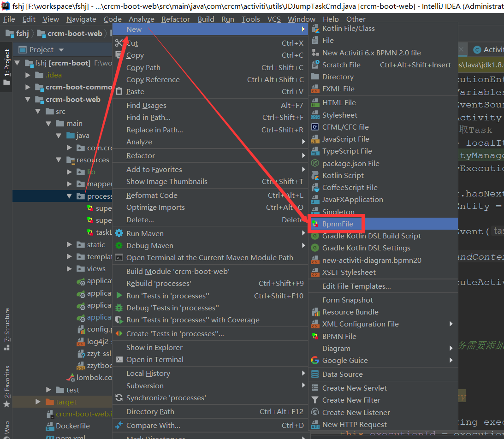Image resolution: width=504 pixels, height=439 pixels.
Task: Click the TypeScript File icon
Action: pos(315,151)
